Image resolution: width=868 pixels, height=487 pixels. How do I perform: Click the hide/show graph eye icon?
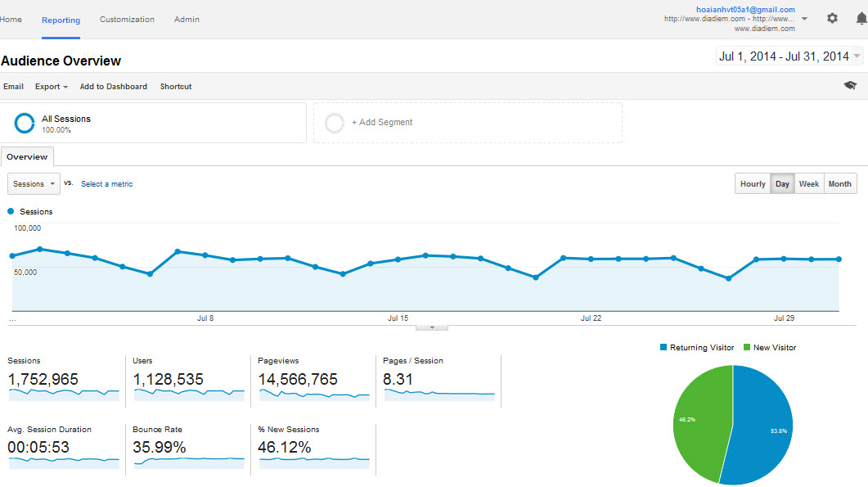click(x=850, y=84)
